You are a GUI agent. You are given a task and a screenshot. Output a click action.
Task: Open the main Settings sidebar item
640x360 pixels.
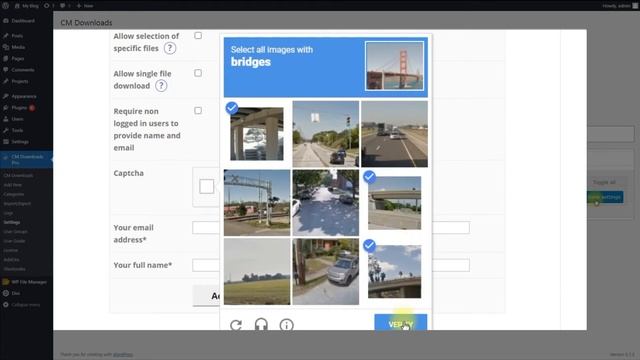click(20, 142)
